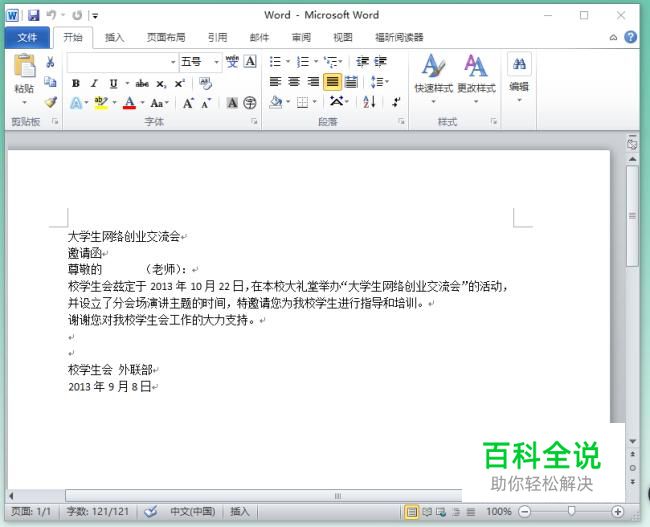The height and width of the screenshot is (527, 650).
Task: Switch to 插入 Insert tab
Action: [114, 38]
